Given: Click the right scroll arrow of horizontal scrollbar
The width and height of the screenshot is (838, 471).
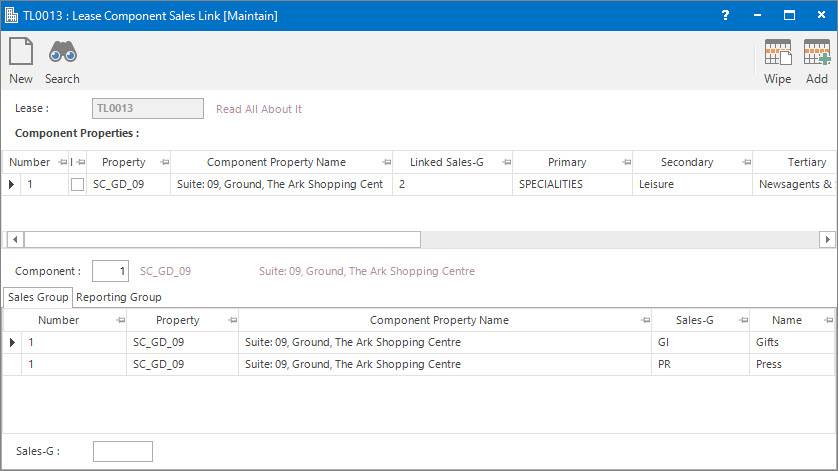Looking at the screenshot, I should 827,240.
